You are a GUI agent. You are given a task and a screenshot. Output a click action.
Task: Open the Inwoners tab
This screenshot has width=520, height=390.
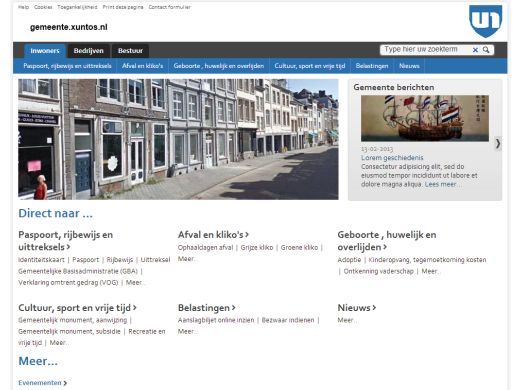click(45, 51)
